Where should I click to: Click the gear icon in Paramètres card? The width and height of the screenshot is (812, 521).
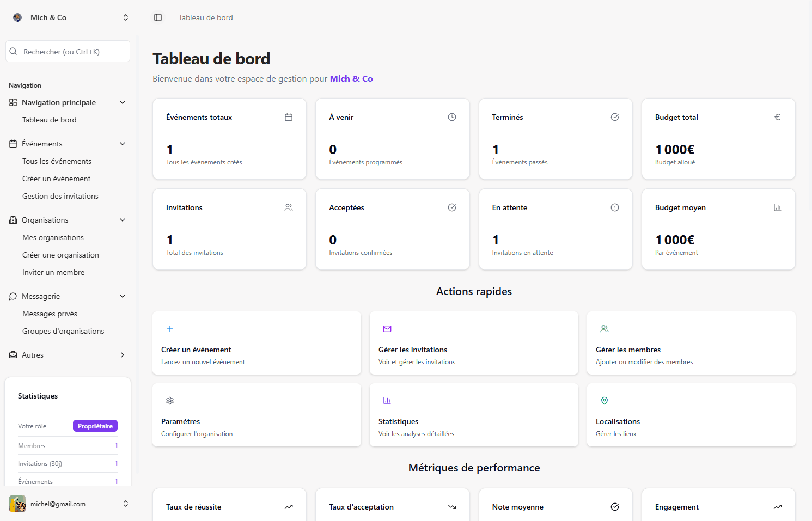(170, 401)
